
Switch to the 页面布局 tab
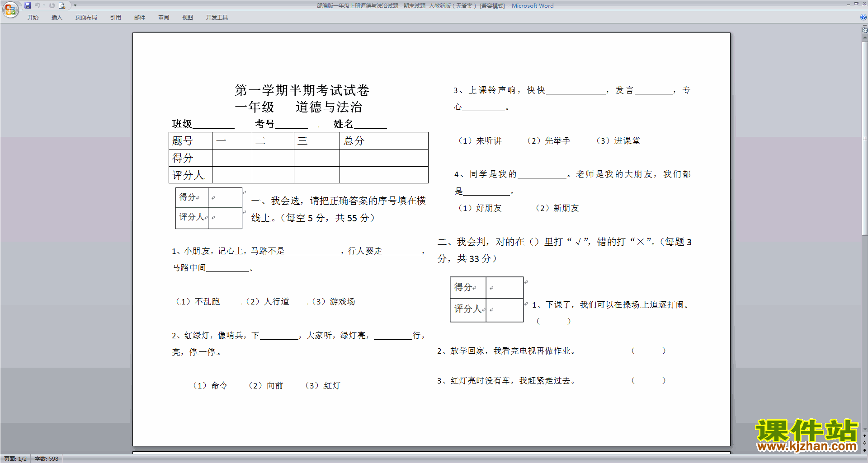tap(86, 18)
